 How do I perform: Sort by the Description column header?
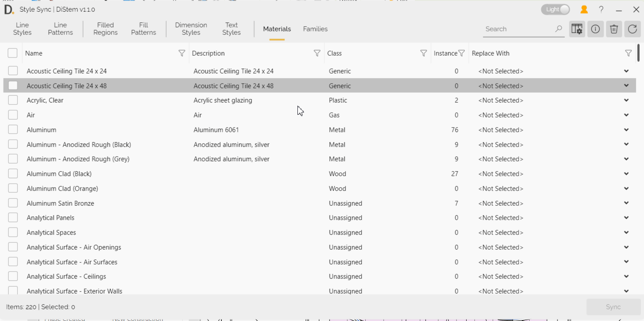208,53
